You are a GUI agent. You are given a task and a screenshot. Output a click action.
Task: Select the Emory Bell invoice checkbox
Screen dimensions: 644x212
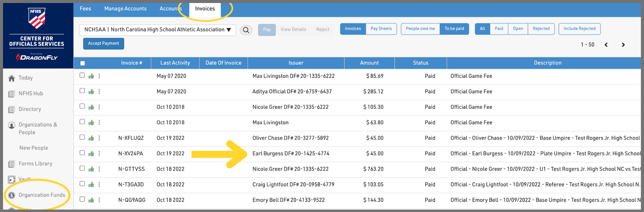click(x=82, y=199)
